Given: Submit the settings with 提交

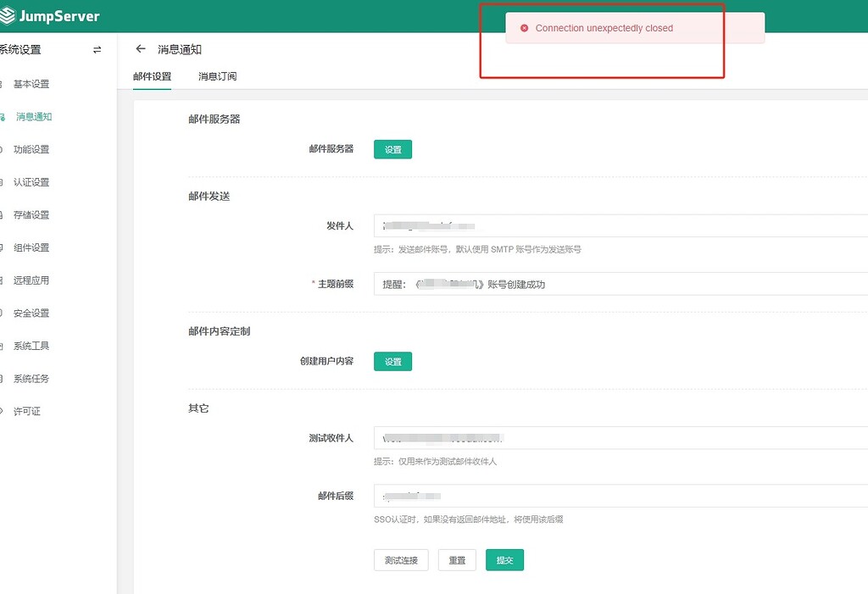Looking at the screenshot, I should [504, 560].
